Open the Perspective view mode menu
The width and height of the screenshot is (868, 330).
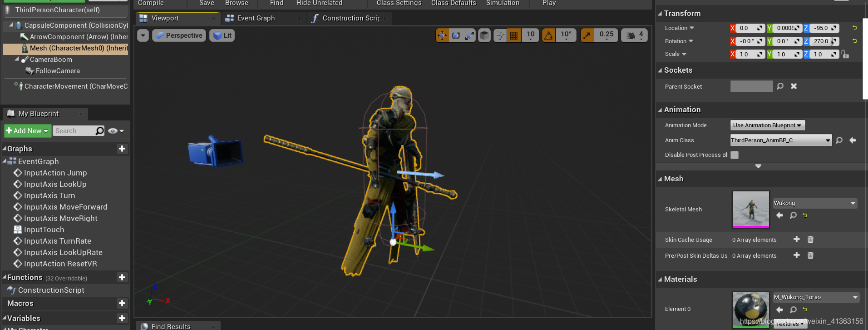[179, 35]
